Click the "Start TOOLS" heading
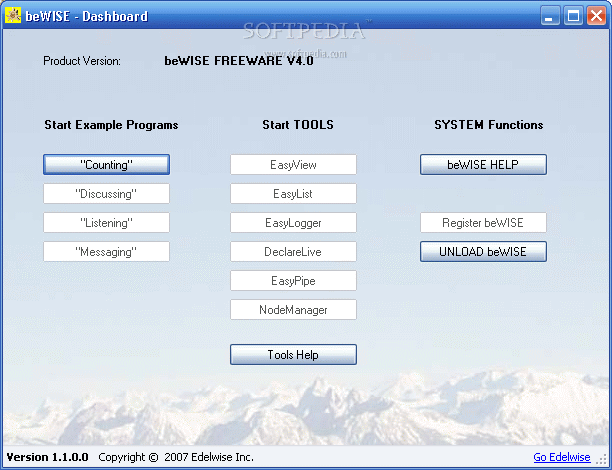The height and width of the screenshot is (470, 612). (298, 125)
